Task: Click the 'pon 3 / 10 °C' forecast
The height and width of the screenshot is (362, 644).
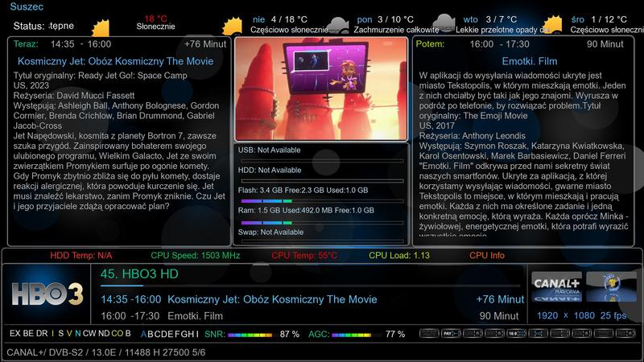Action: click(385, 19)
